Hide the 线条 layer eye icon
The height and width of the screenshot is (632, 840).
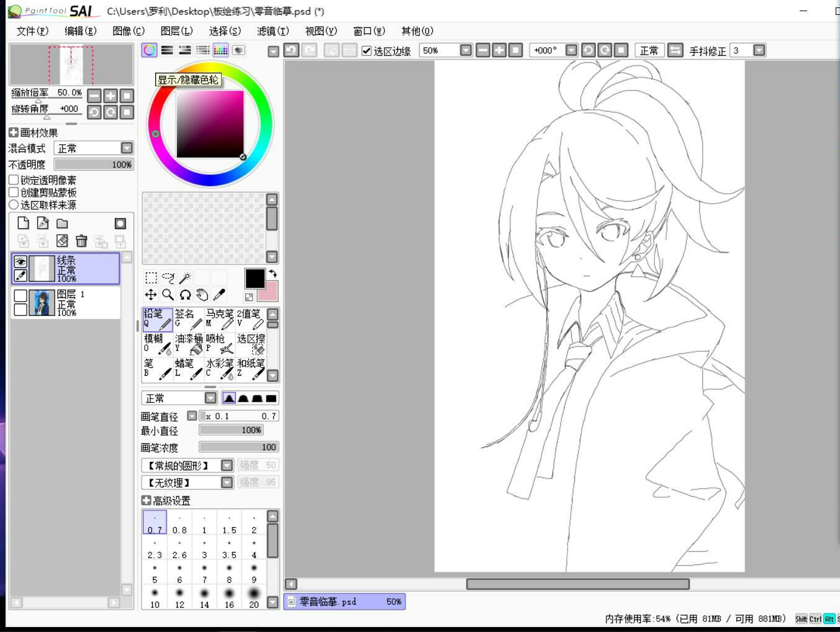20,262
